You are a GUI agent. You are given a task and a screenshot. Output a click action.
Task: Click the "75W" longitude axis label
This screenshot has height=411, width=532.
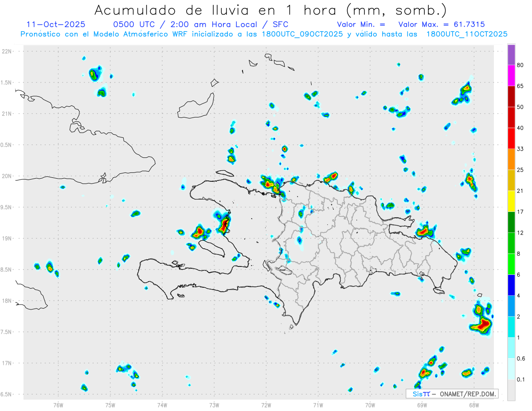coord(110,404)
